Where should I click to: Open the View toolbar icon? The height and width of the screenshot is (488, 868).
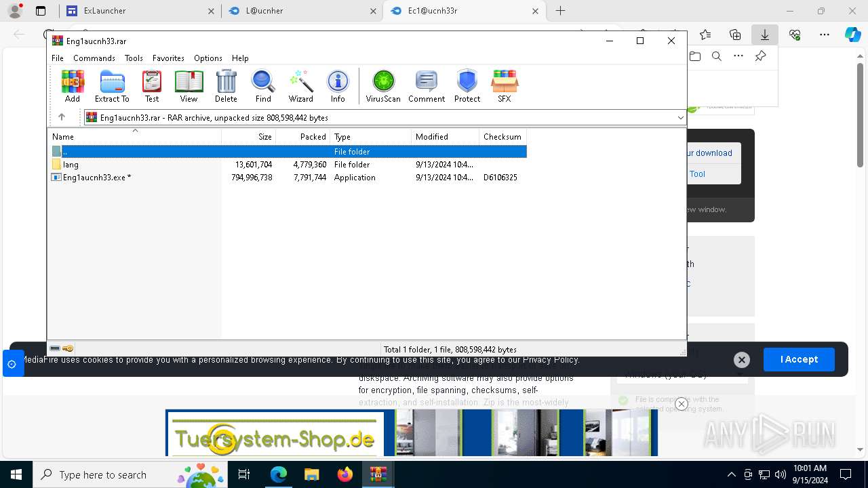189,86
